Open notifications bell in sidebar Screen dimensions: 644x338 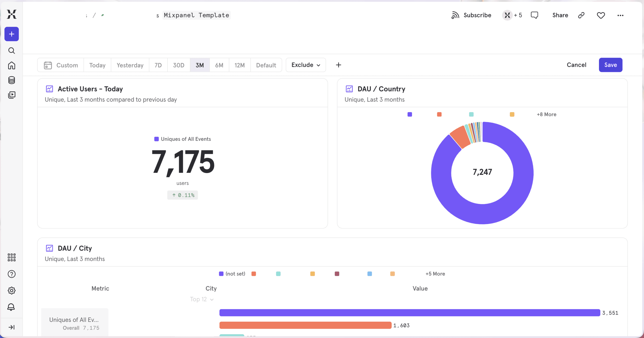(x=11, y=307)
